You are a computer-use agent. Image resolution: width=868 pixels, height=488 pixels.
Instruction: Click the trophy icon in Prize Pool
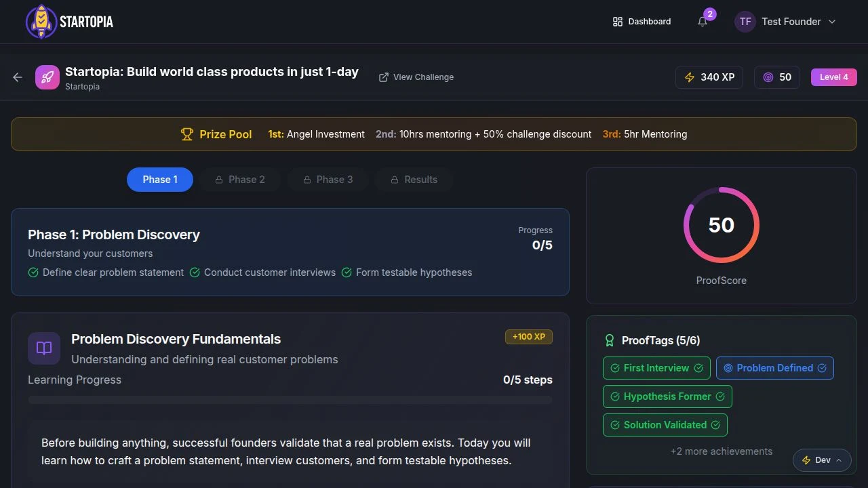pyautogui.click(x=187, y=134)
